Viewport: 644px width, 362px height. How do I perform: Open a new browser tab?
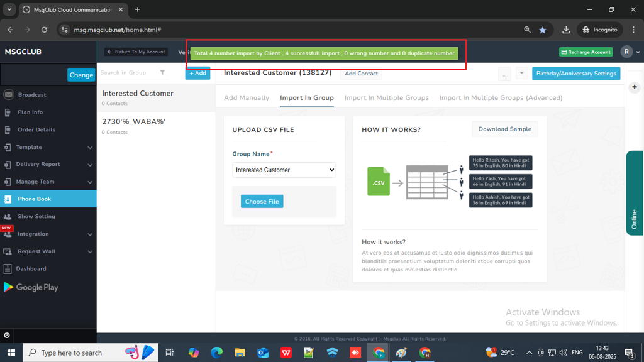pos(138,9)
